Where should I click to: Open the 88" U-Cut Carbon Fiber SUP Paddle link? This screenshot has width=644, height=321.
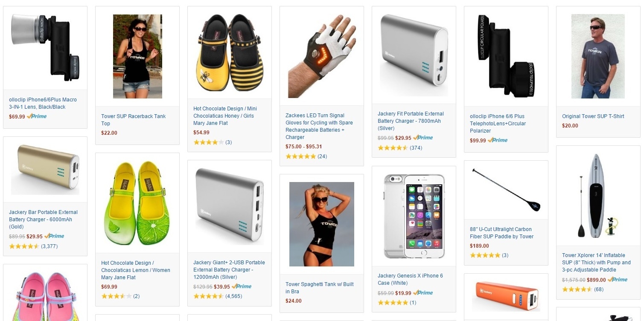point(502,233)
